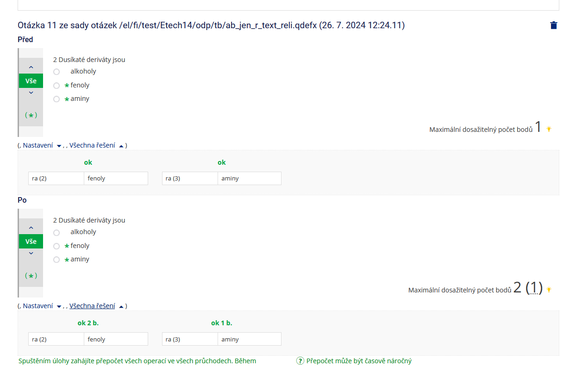Screen dimensions: 588x366
Task: Click the aminy field in Před solutions
Action: click(250, 179)
